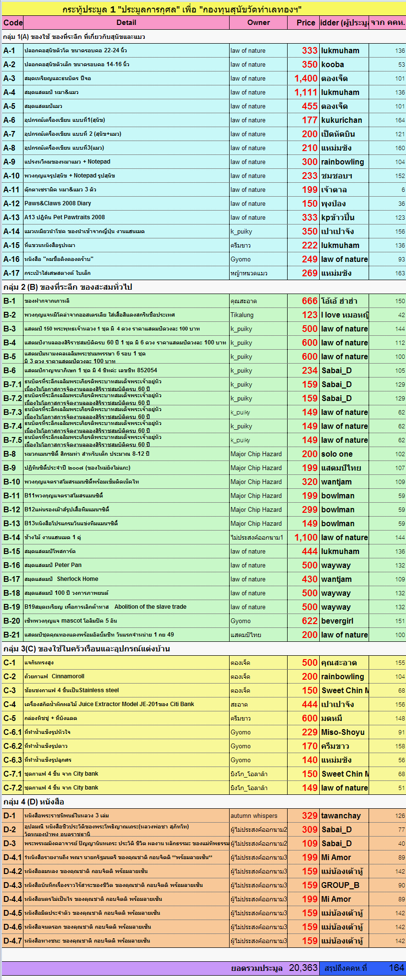
Task: Click detail "Paws&Claws 2008 Diary"
Action: 58,203
